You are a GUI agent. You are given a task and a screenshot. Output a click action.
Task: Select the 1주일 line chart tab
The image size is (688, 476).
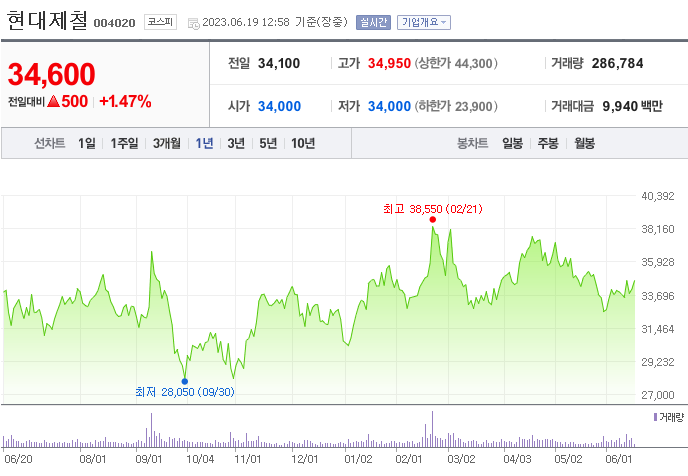(124, 143)
